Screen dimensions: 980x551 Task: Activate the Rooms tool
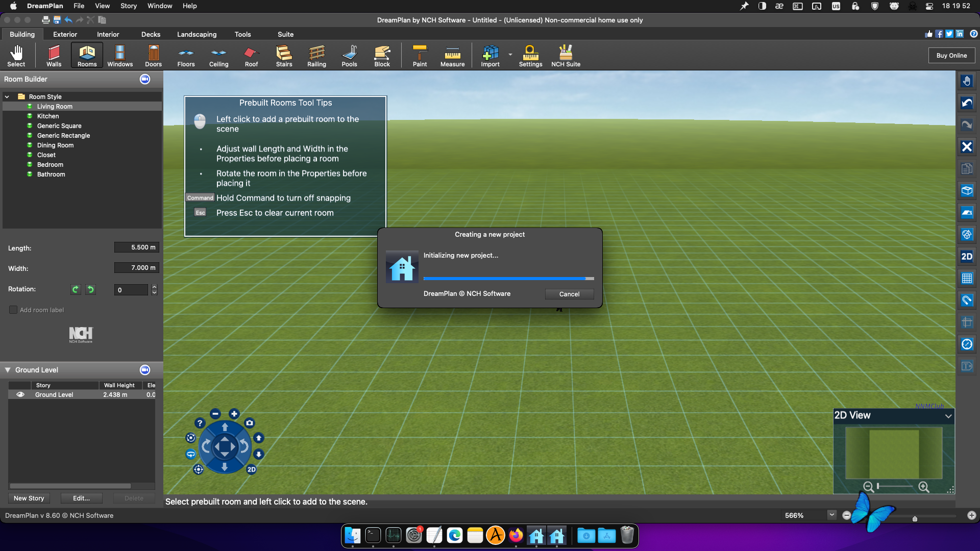[87, 56]
